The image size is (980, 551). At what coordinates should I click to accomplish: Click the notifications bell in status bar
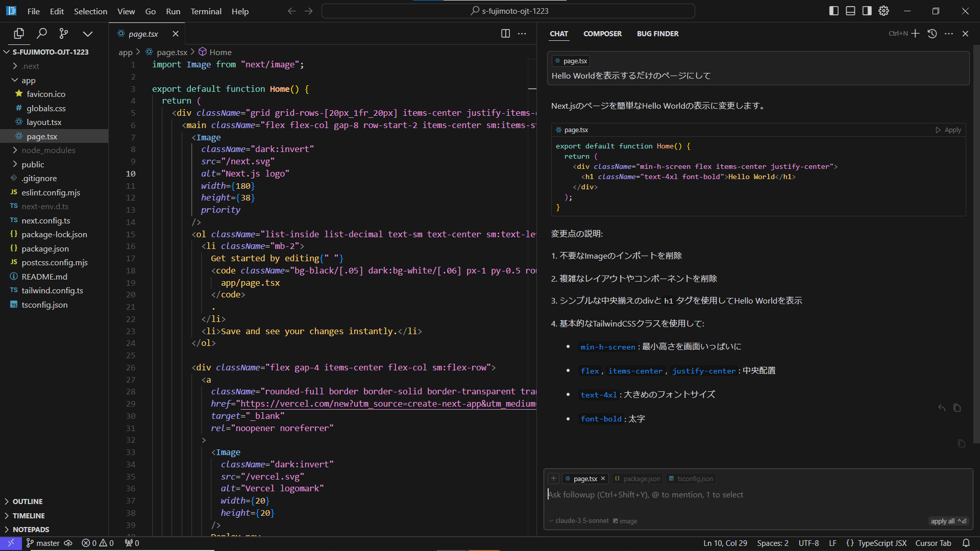tap(966, 543)
